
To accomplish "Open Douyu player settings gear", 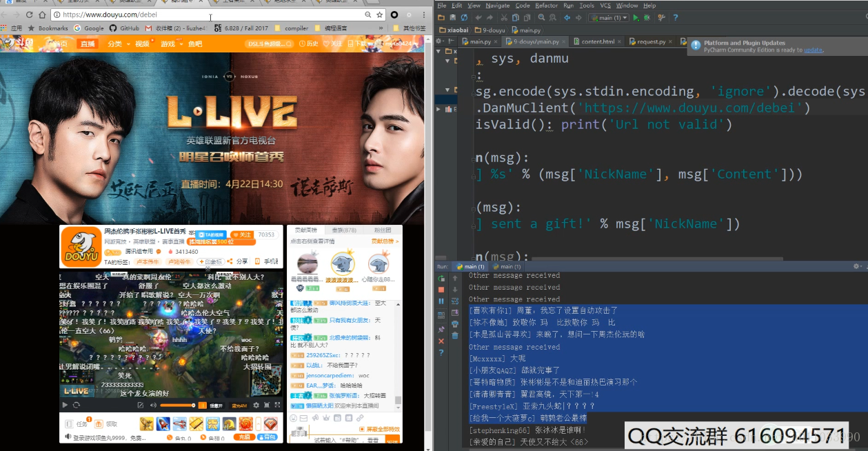I will [256, 405].
